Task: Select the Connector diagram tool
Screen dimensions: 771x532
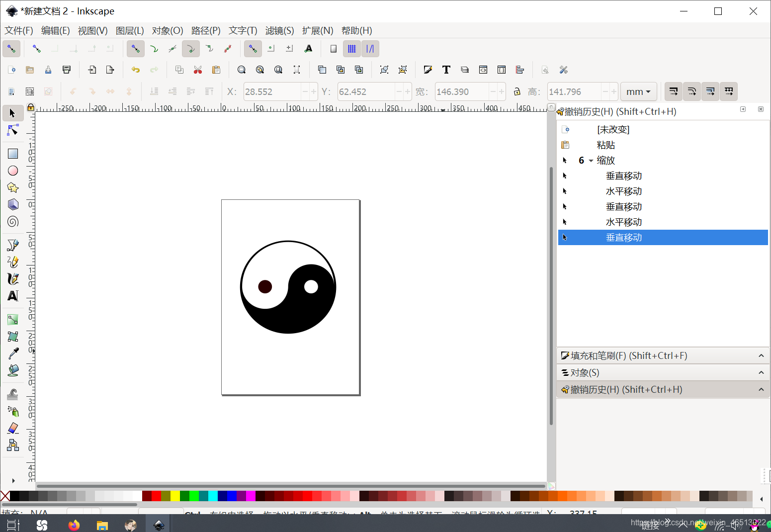Action: point(12,445)
